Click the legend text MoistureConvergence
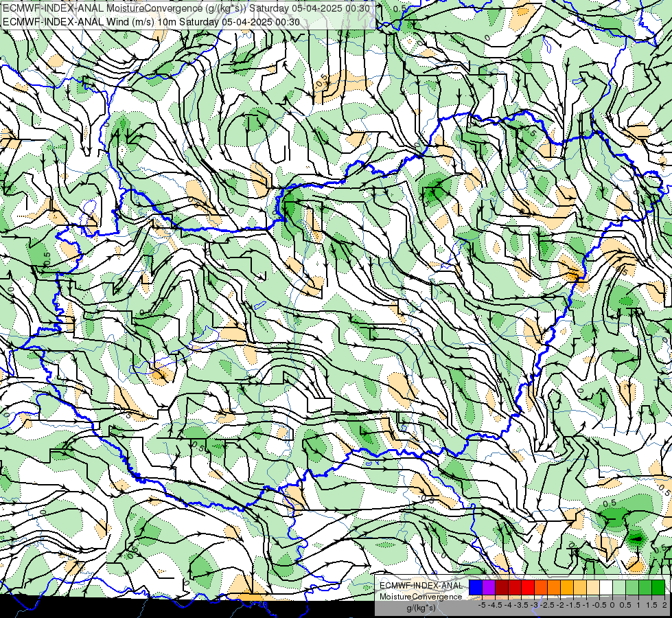 421,597
